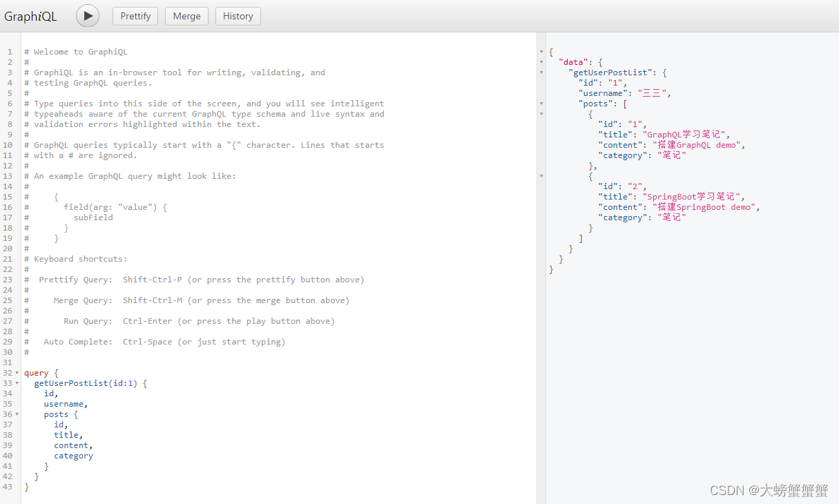The width and height of the screenshot is (839, 504).
Task: Open the History panel
Action: click(238, 16)
